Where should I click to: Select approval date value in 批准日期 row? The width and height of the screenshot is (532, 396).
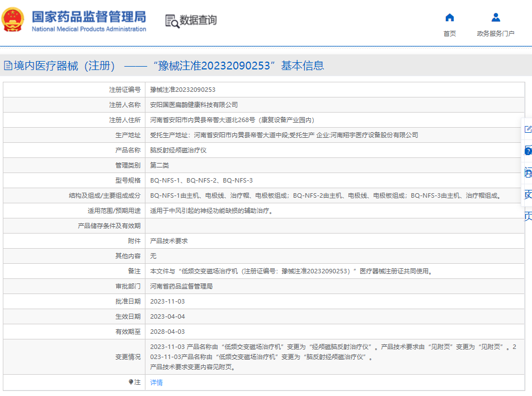(168, 301)
